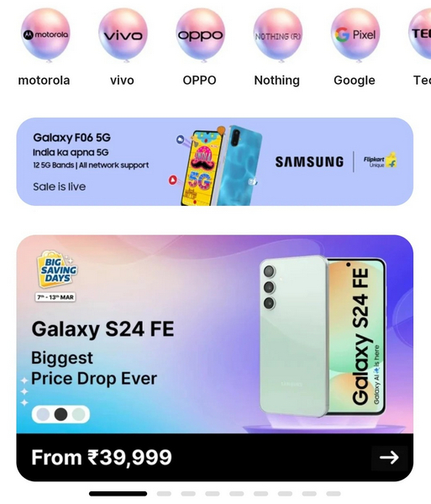Select the OPPO brand balloon
This screenshot has height=504, width=431.
click(200, 34)
